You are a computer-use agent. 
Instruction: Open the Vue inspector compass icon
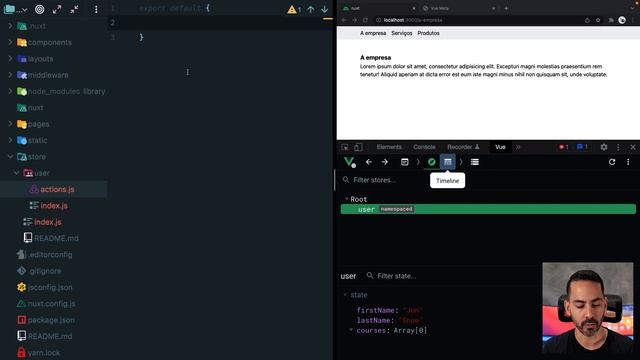[x=431, y=162]
